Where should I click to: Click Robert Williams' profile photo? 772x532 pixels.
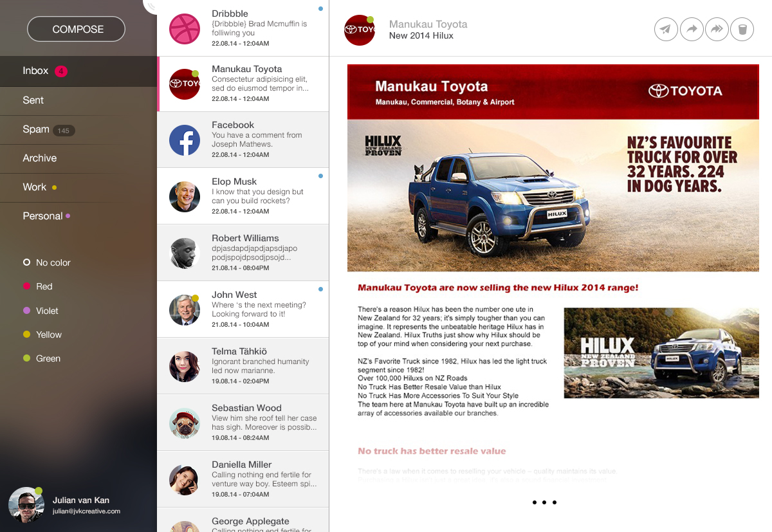click(185, 253)
